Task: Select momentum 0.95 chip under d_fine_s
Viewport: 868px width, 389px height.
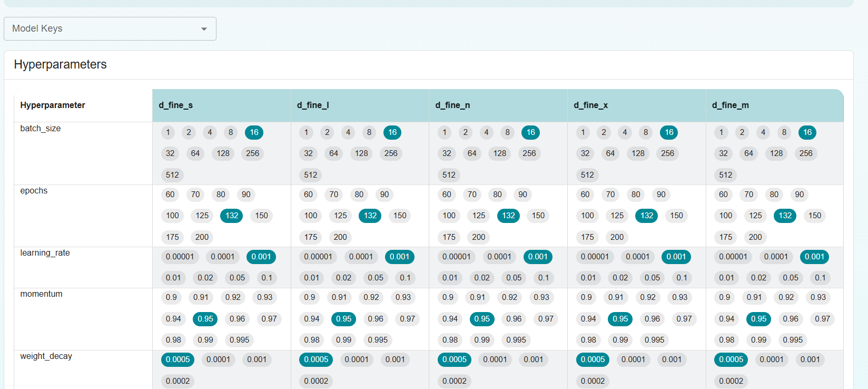Action: pyautogui.click(x=205, y=319)
